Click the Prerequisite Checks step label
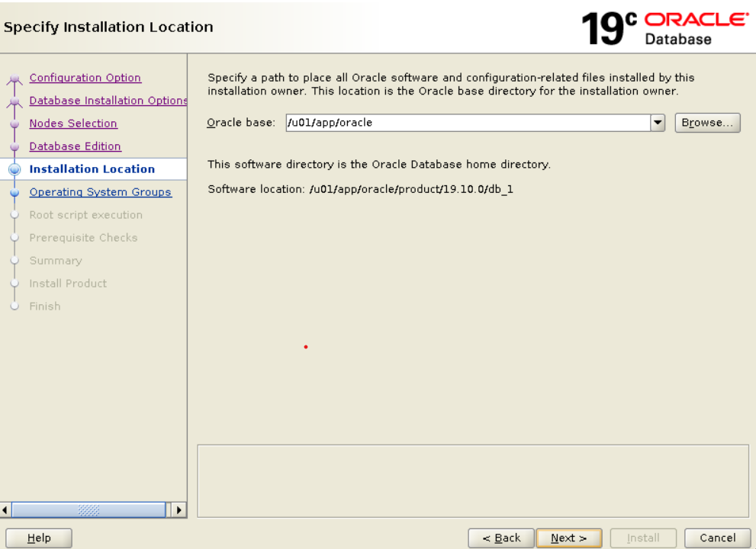Screen dimensions: 756x549 point(83,238)
